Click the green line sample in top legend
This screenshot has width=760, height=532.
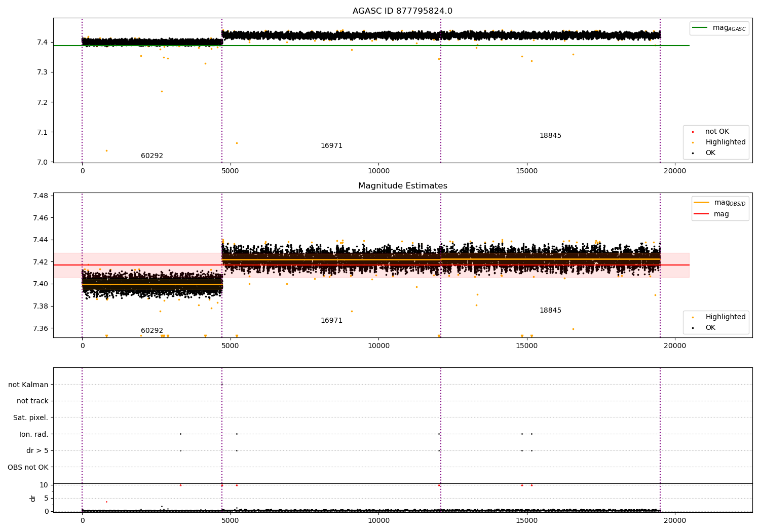pyautogui.click(x=700, y=28)
